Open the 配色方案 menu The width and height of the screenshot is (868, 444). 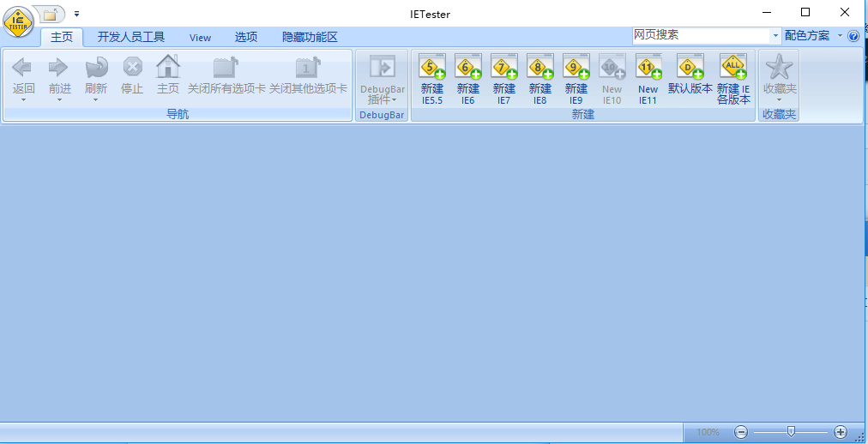[x=813, y=36]
